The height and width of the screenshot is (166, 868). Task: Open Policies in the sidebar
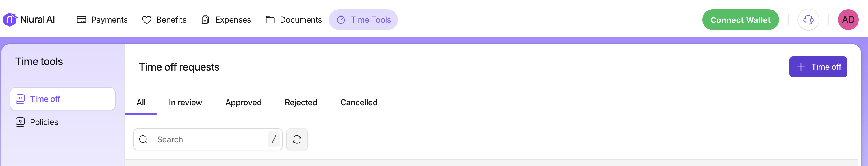point(44,122)
